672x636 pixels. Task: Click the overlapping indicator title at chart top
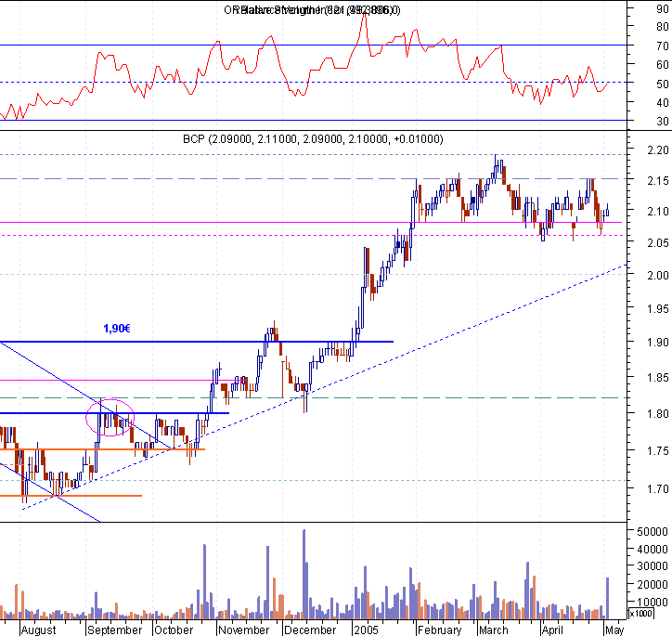pyautogui.click(x=312, y=10)
